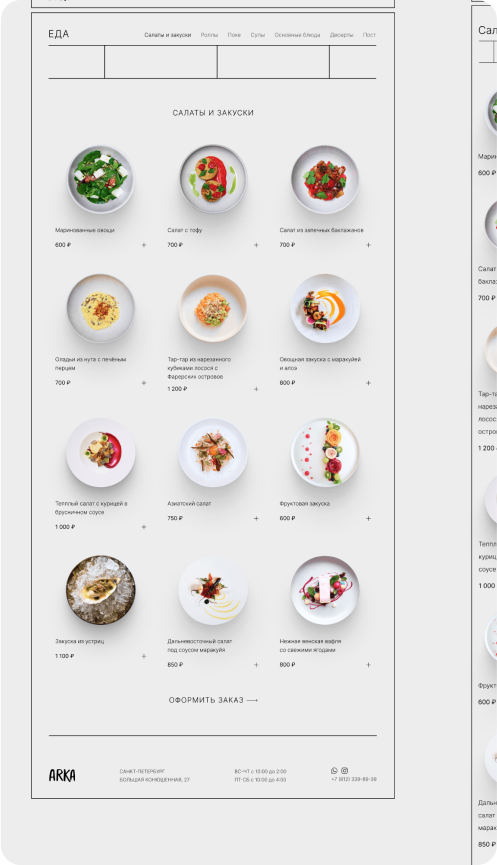
Task: Select the Салаты и закуски menu tab
Action: pos(168,35)
